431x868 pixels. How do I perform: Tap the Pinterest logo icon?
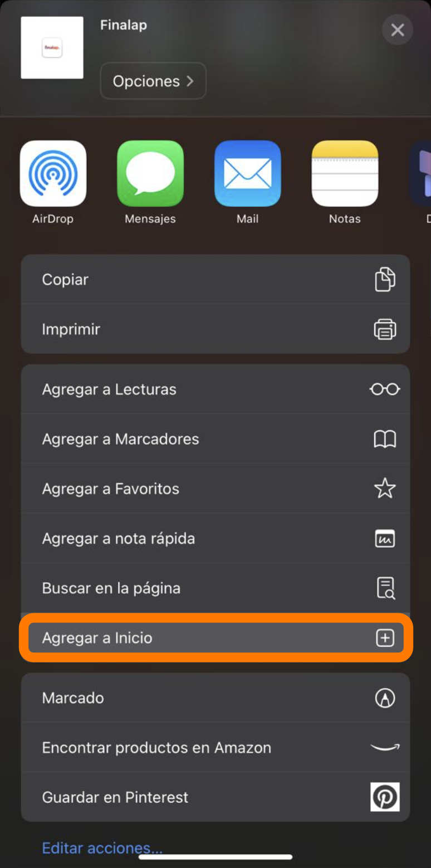385,797
